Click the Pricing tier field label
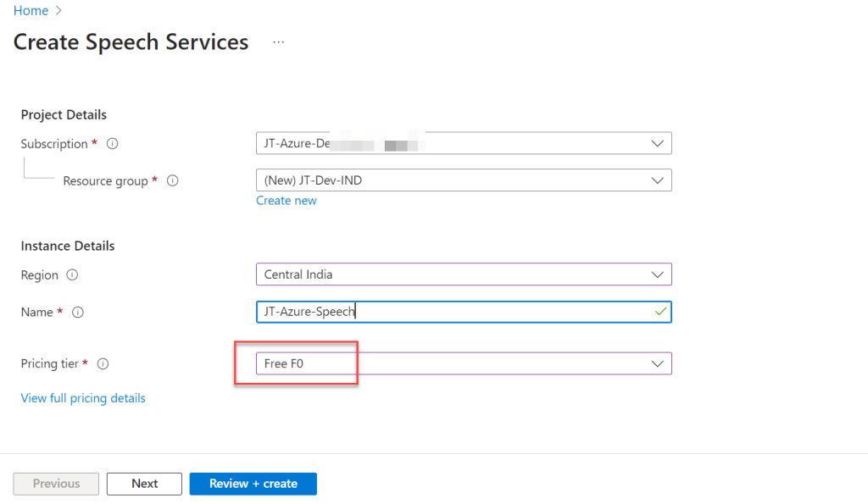The height and width of the screenshot is (504, 868). [50, 364]
